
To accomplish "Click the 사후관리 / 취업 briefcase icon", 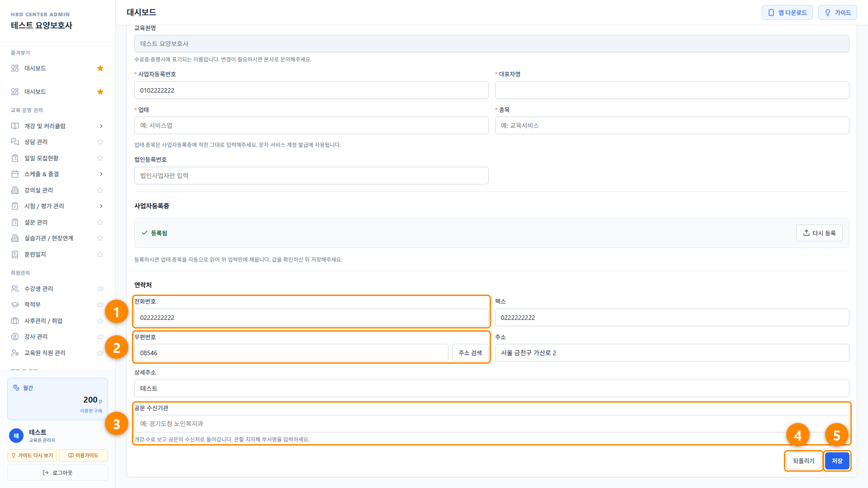I will (x=15, y=321).
